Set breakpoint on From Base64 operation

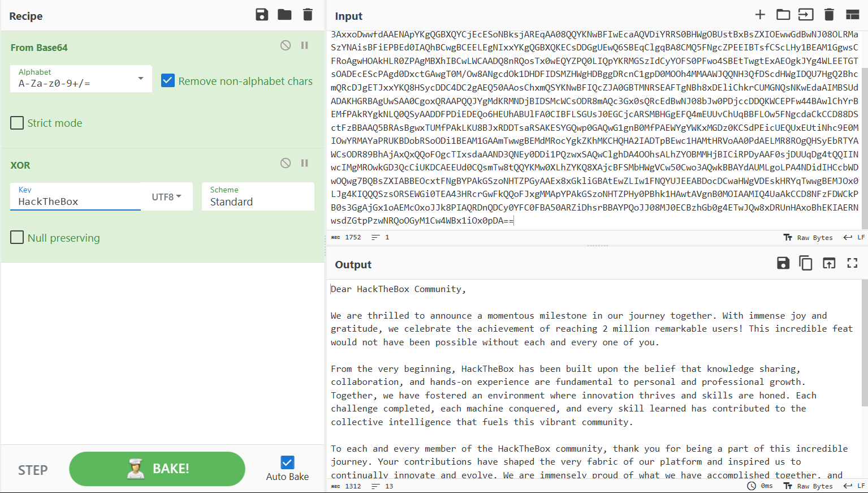(304, 45)
